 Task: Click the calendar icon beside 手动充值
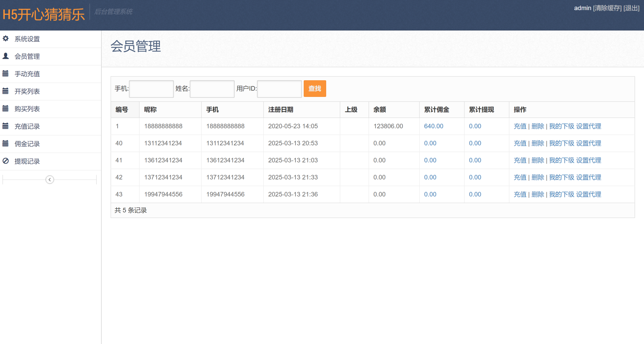click(6, 74)
